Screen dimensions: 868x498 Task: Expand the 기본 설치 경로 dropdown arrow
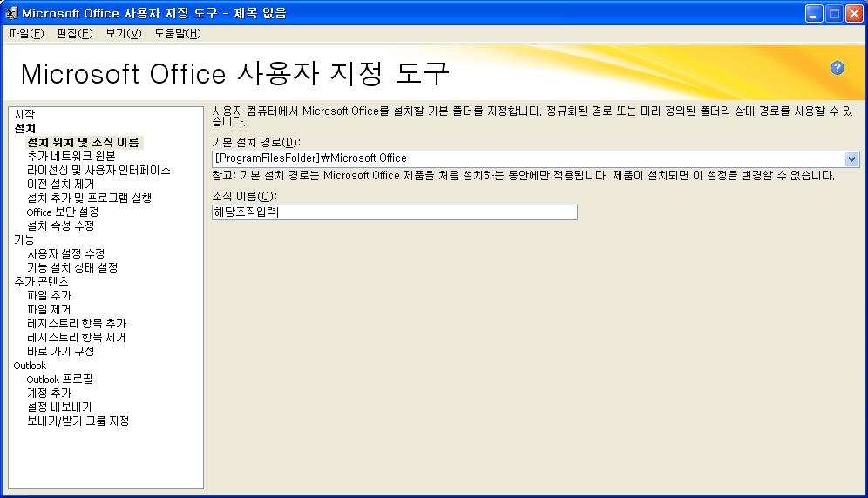(x=852, y=158)
